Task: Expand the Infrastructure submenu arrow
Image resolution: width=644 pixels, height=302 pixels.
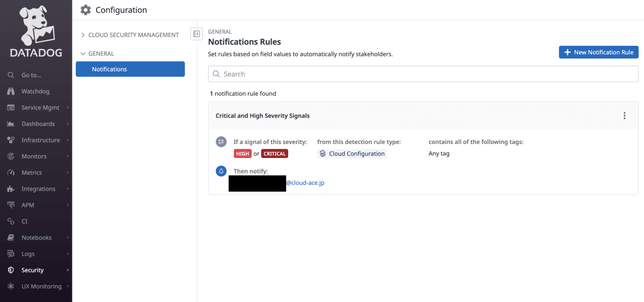Action: [68, 140]
